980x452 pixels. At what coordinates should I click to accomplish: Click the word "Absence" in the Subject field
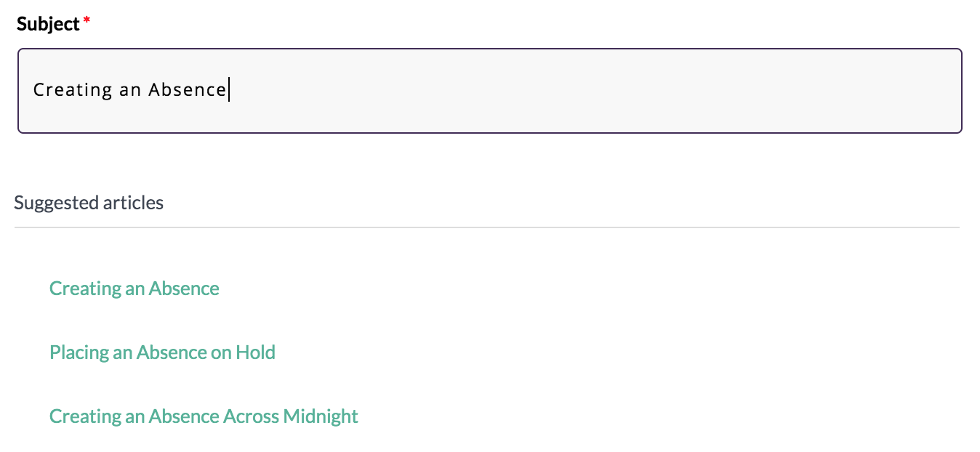[188, 90]
